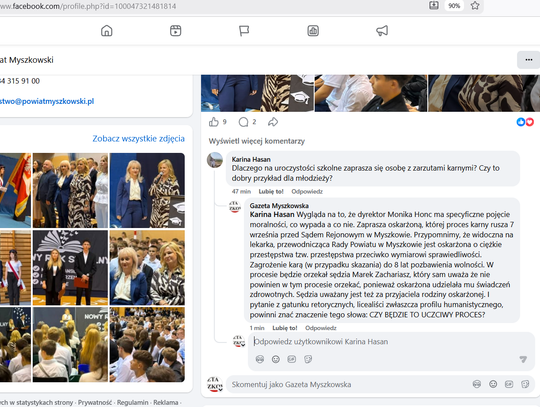Screen dimensions: 540x407
Task: View post reactions like and heart
Action: pos(525,122)
